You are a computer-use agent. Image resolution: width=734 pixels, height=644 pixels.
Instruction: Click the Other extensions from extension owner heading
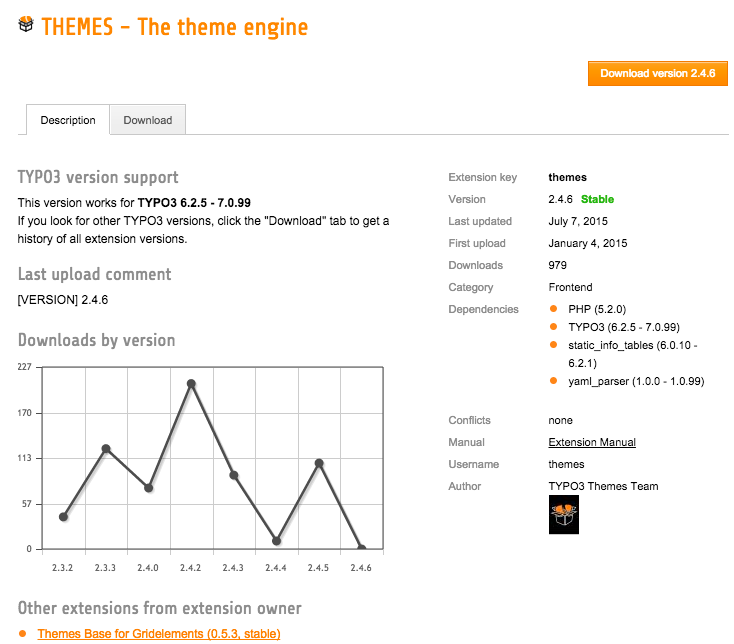click(x=160, y=608)
